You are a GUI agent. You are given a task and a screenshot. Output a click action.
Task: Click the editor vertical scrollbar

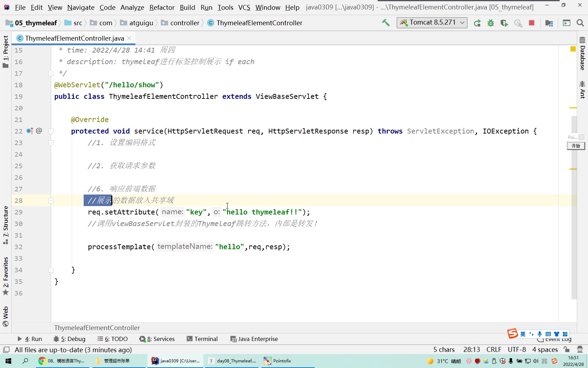click(x=574, y=207)
